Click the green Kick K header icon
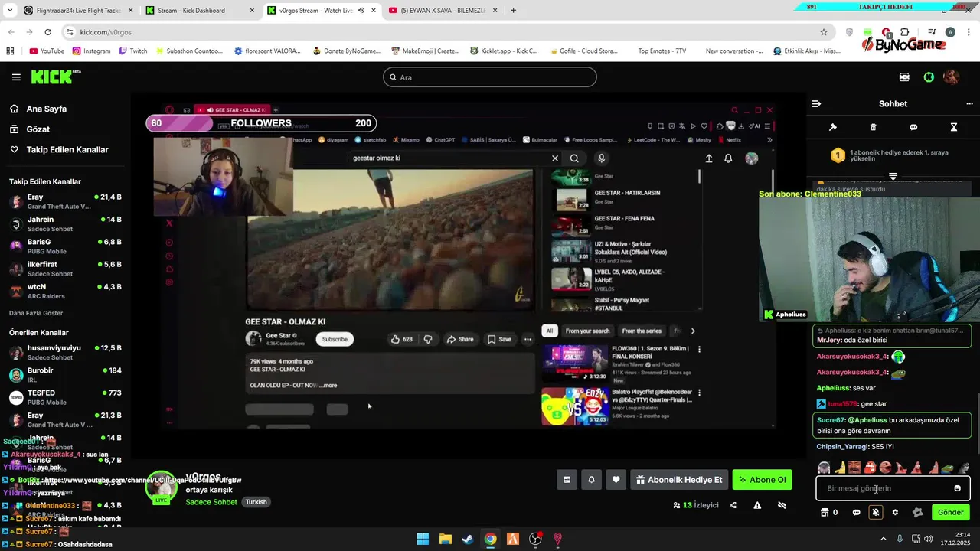The height and width of the screenshot is (551, 980). pos(929,77)
